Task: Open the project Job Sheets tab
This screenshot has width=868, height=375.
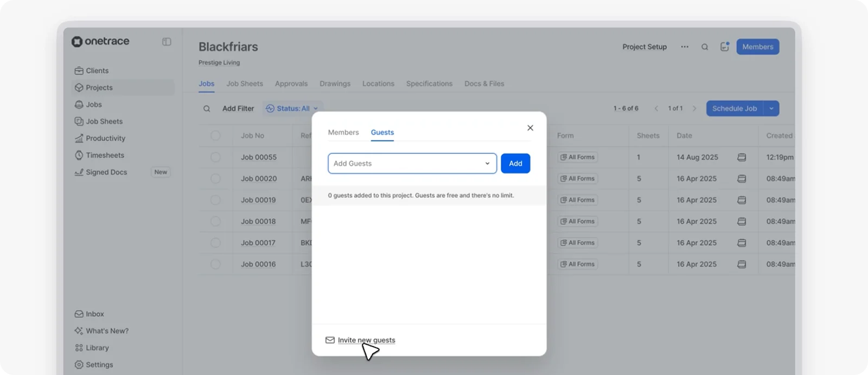Action: coord(245,83)
